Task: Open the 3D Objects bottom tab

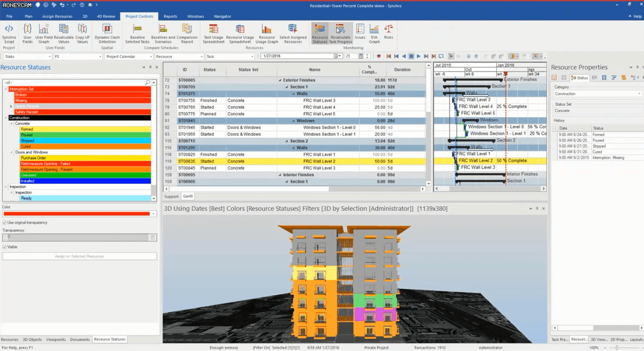Action: (x=32, y=340)
